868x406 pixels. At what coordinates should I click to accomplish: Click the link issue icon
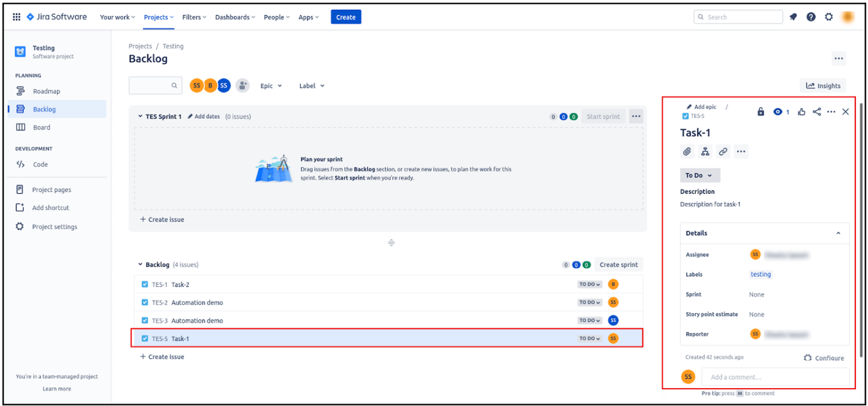click(x=723, y=151)
